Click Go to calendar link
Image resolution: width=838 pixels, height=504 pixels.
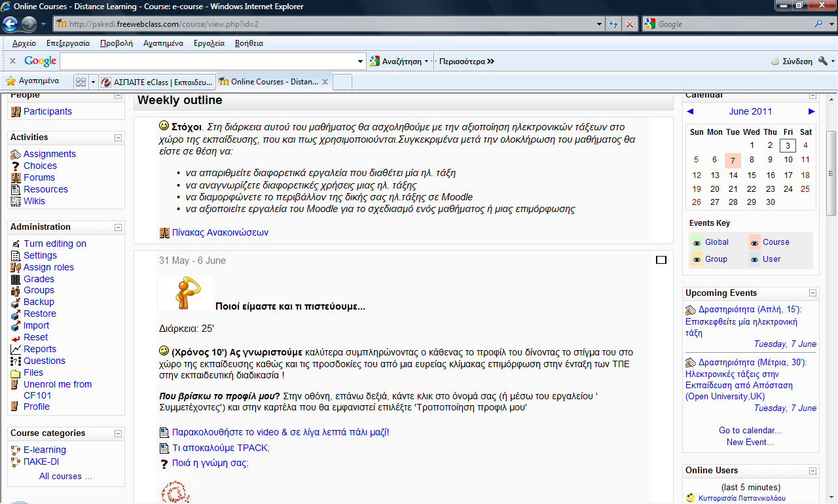pos(750,431)
